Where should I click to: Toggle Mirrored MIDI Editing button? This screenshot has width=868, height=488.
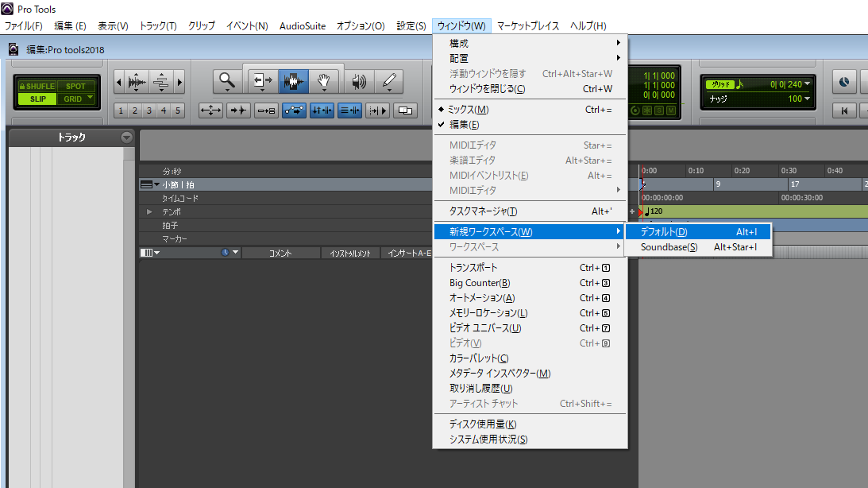click(266, 110)
